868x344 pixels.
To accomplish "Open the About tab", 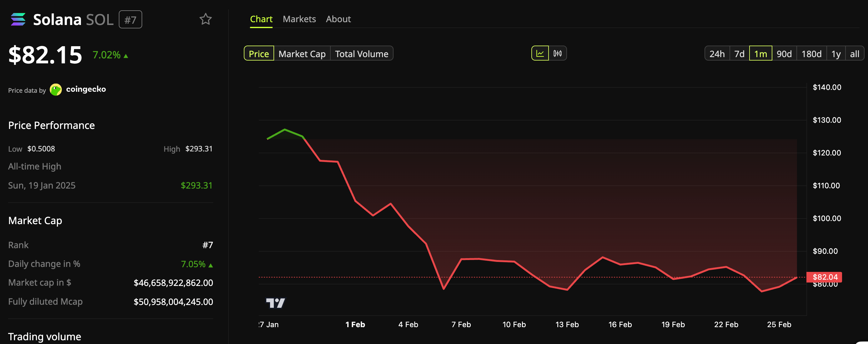I will coord(338,19).
